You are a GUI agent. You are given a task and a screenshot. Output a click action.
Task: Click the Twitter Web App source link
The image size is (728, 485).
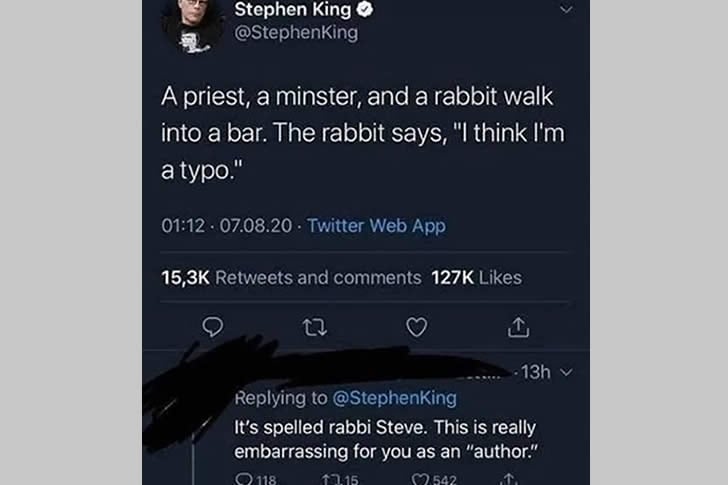coord(376,226)
